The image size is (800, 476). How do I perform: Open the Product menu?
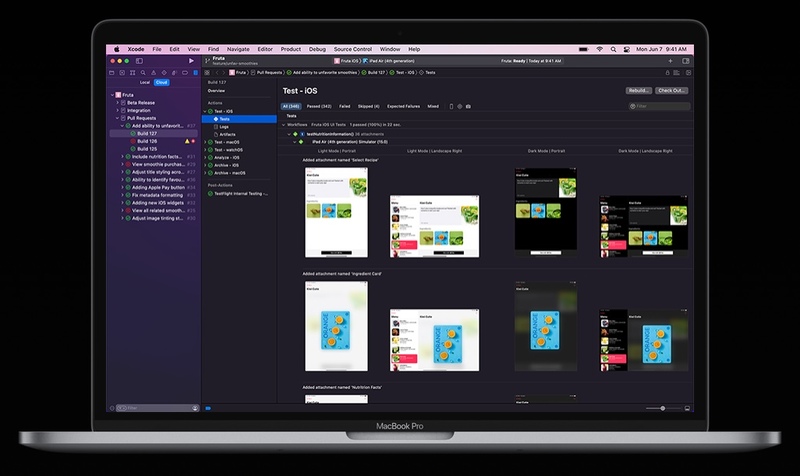[291, 49]
